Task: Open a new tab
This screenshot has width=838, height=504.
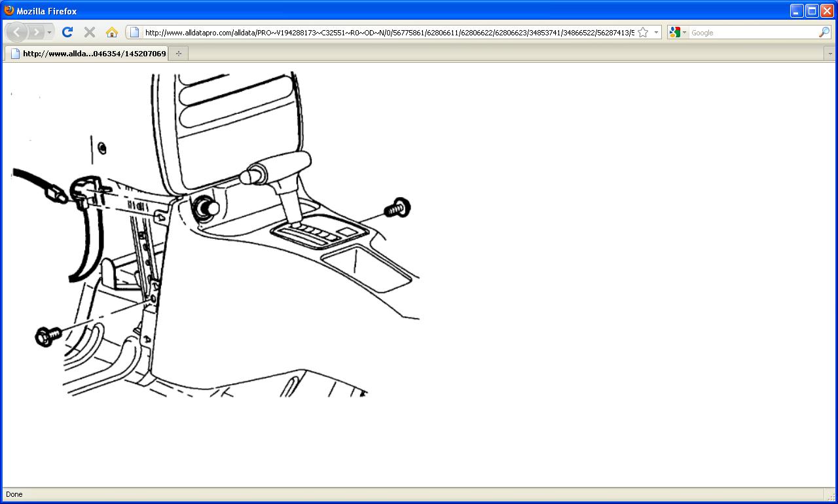Action: coord(179,54)
